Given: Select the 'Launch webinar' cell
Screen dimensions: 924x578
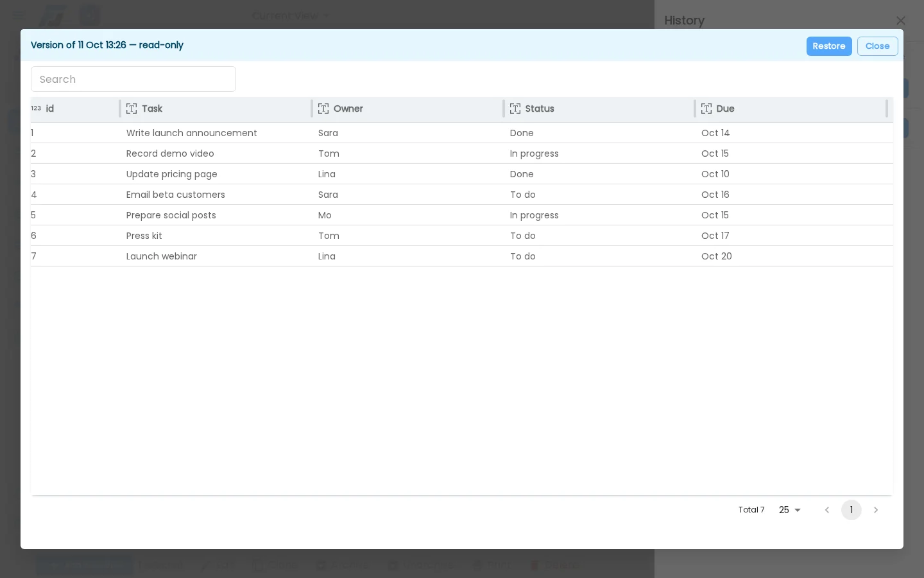Looking at the screenshot, I should coord(216,256).
